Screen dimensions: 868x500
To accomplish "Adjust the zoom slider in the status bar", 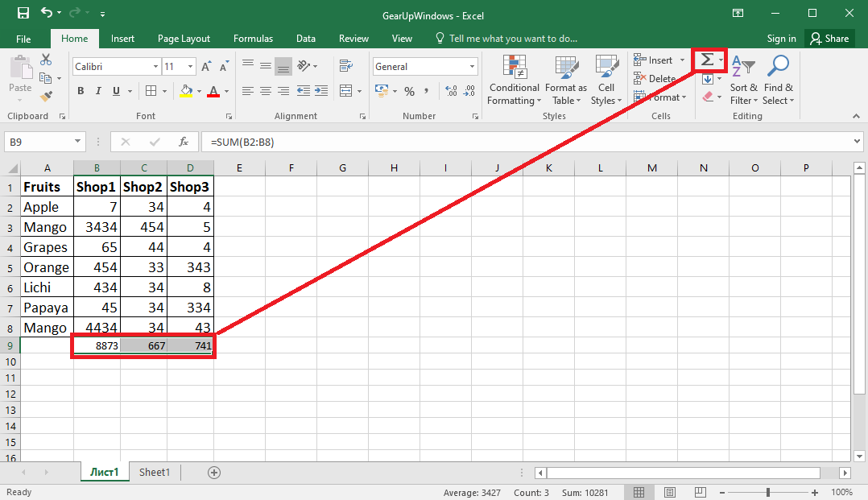I will [x=769, y=492].
